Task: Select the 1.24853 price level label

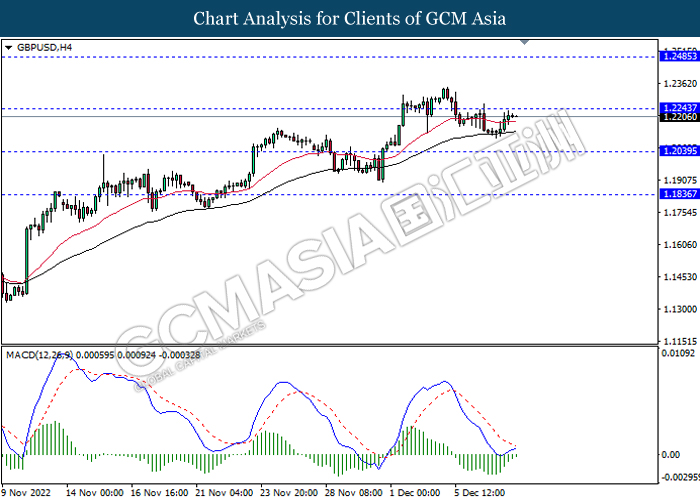Action: [x=679, y=56]
